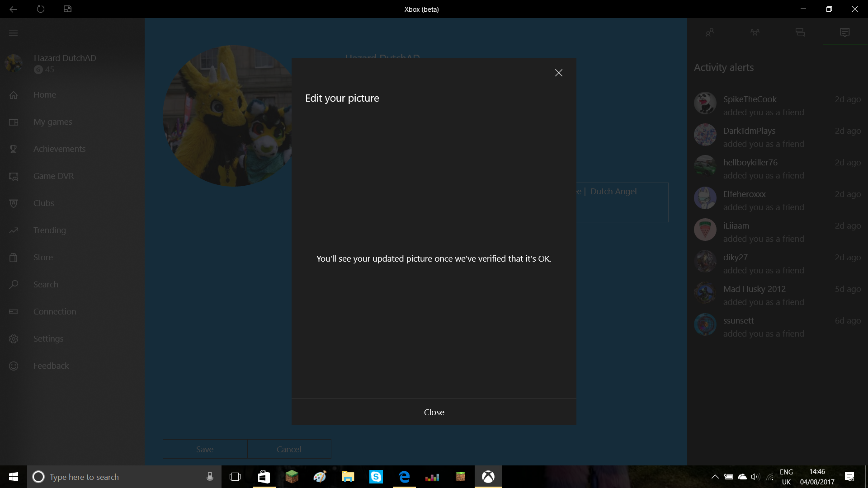The height and width of the screenshot is (488, 868).
Task: Open the Parties tab icon
Action: click(755, 32)
